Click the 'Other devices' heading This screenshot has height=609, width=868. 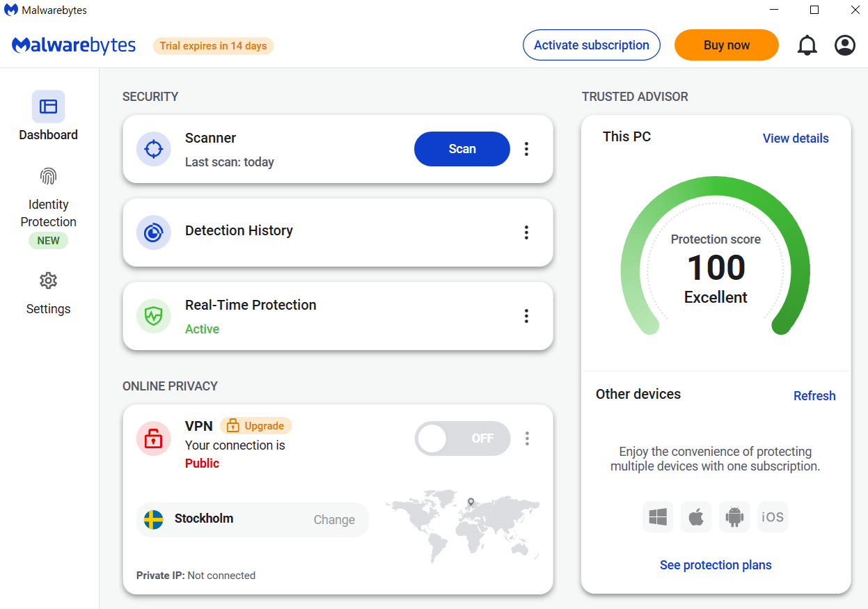(638, 394)
